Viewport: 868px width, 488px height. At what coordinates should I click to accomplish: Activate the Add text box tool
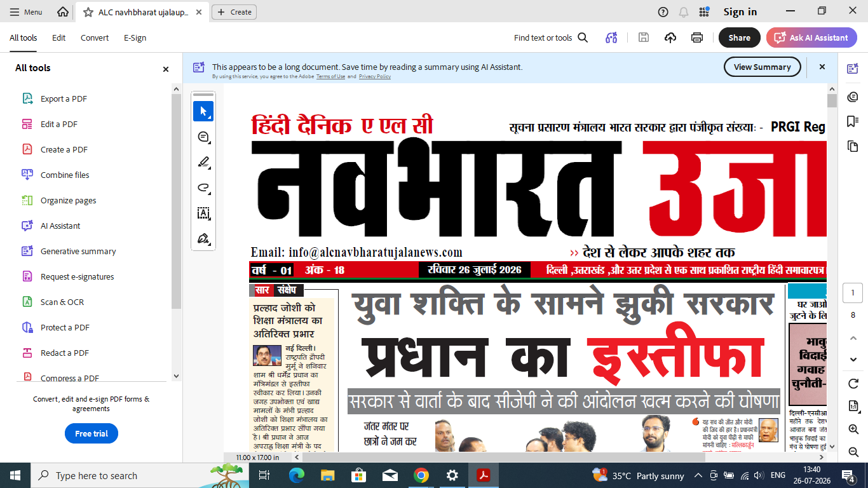(x=203, y=213)
